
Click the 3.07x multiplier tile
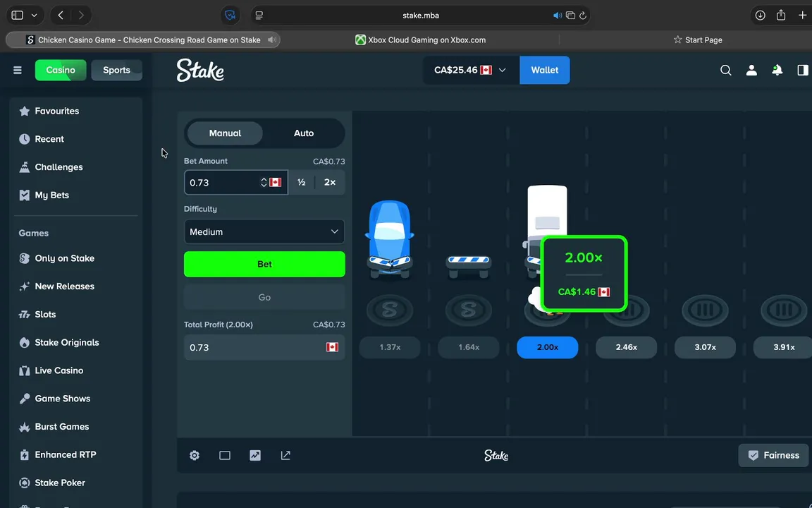705,347
